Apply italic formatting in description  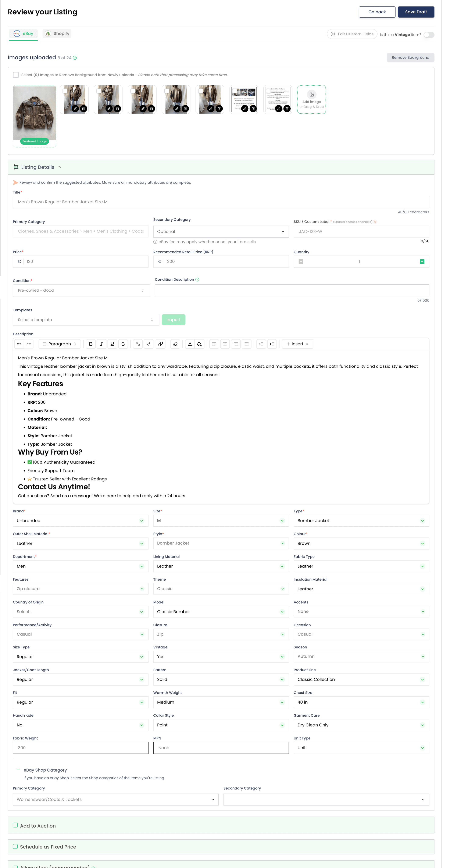click(x=101, y=344)
